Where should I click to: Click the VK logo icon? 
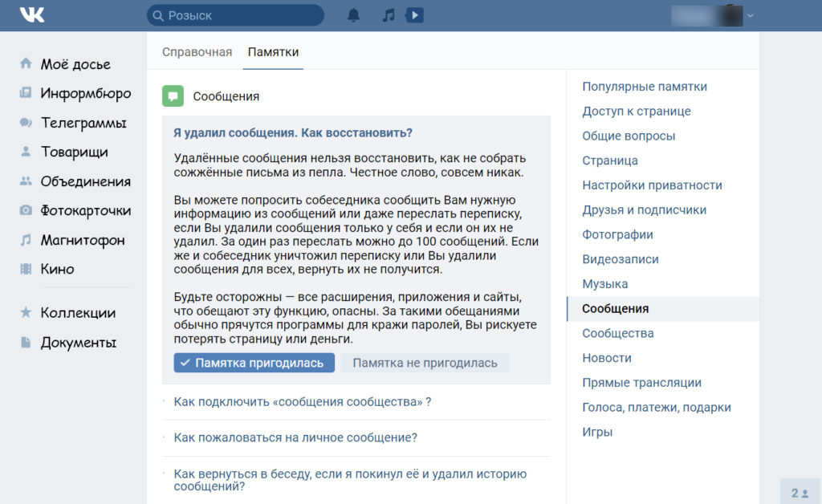click(33, 15)
